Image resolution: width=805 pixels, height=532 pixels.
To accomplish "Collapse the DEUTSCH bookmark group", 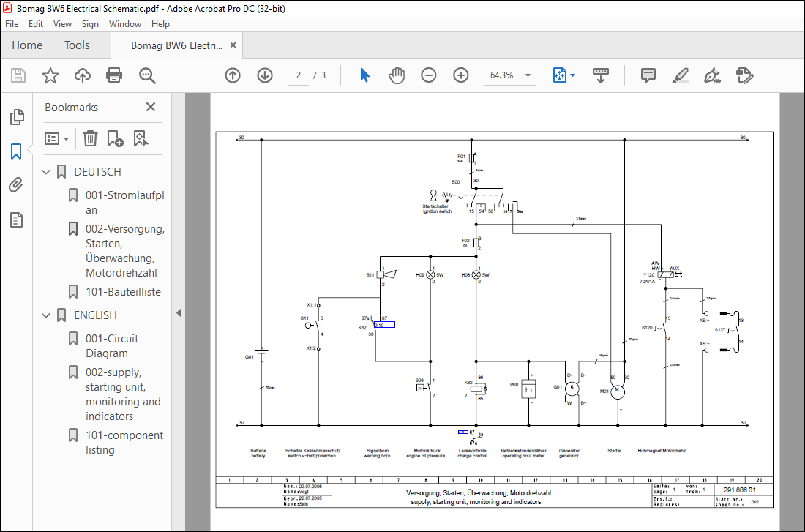I will click(46, 172).
